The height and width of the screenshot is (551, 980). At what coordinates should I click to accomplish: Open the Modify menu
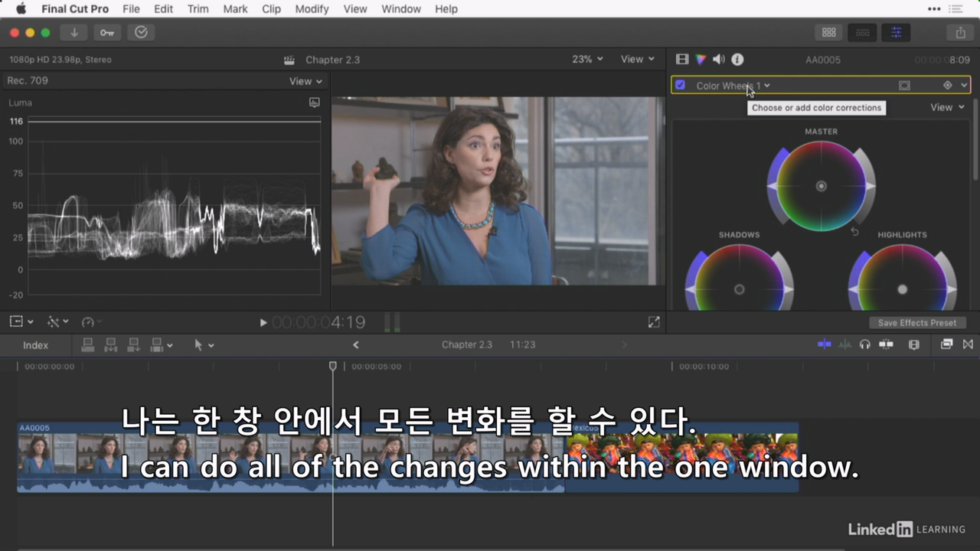[312, 9]
